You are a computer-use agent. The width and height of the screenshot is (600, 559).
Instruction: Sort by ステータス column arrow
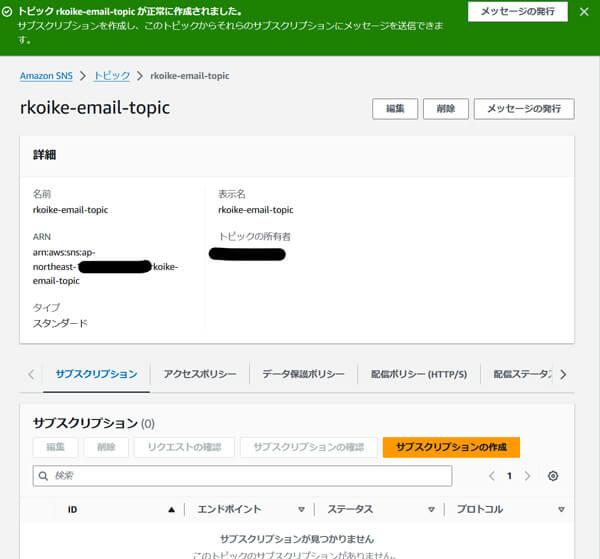[x=431, y=510]
